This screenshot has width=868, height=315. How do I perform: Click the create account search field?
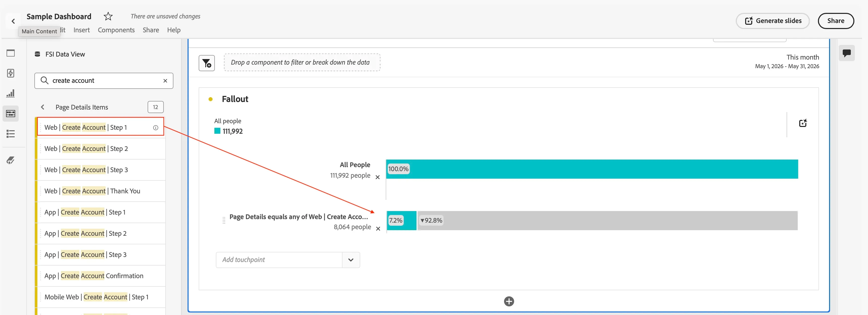[104, 81]
